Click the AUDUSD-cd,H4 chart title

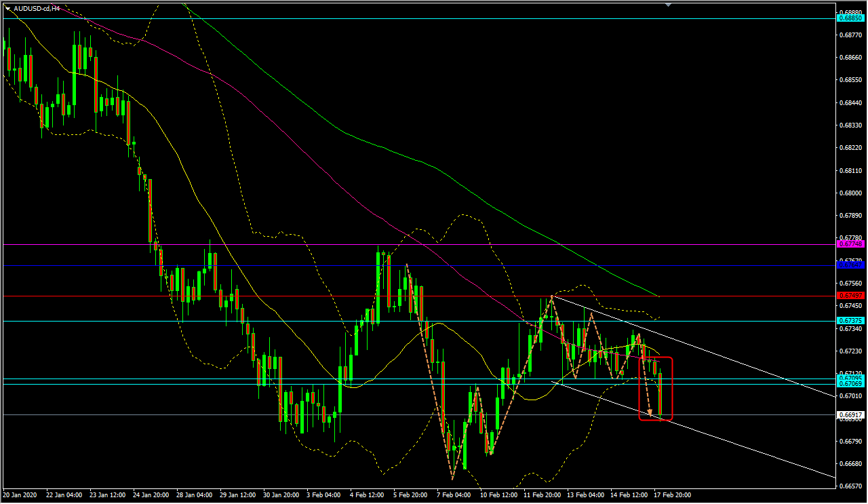click(x=37, y=8)
